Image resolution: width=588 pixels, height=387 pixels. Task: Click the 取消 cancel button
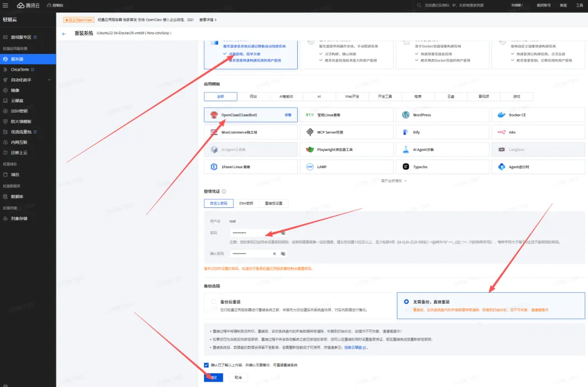[238, 377]
